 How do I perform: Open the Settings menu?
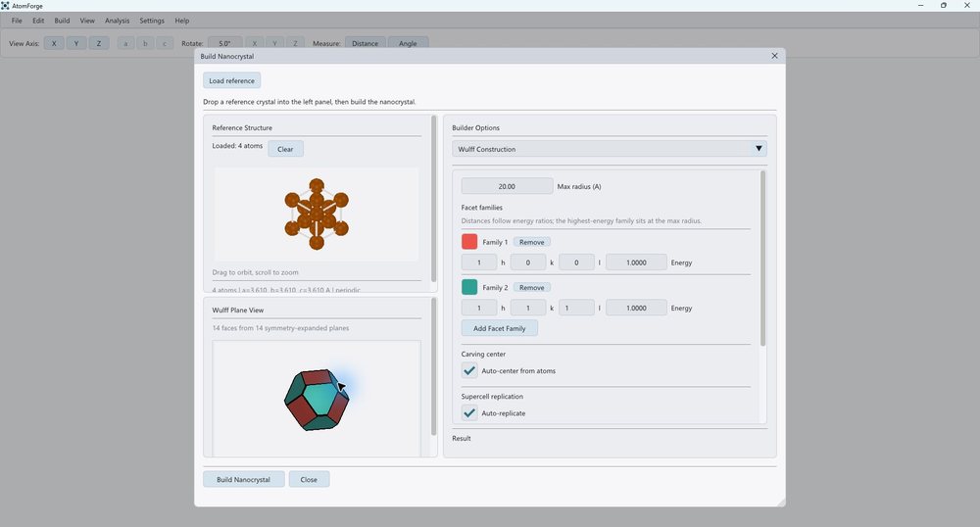[x=152, y=21]
